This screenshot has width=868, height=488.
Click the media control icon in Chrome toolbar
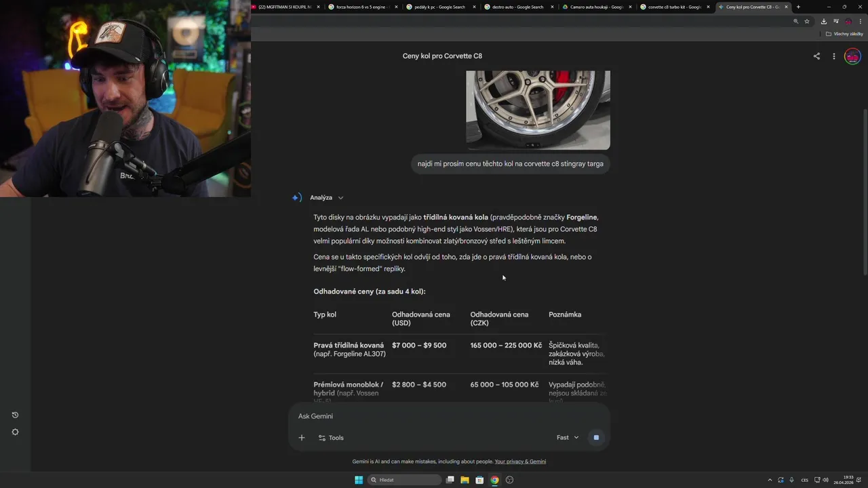pyautogui.click(x=835, y=21)
